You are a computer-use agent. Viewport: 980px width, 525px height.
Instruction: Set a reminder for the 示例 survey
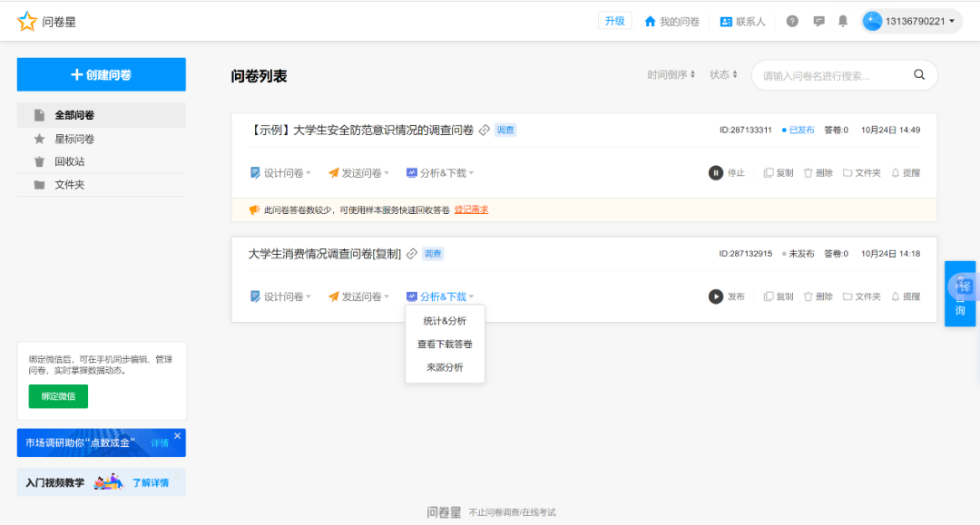[905, 173]
